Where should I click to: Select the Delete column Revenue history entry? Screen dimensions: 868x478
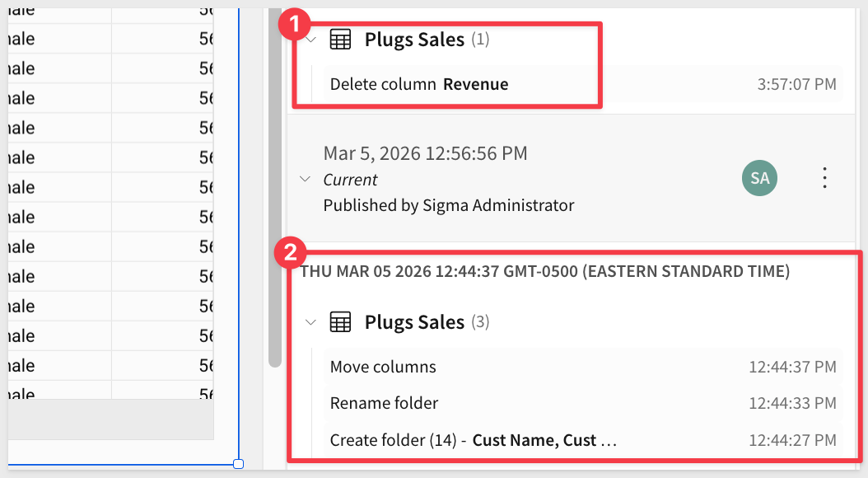tap(418, 84)
